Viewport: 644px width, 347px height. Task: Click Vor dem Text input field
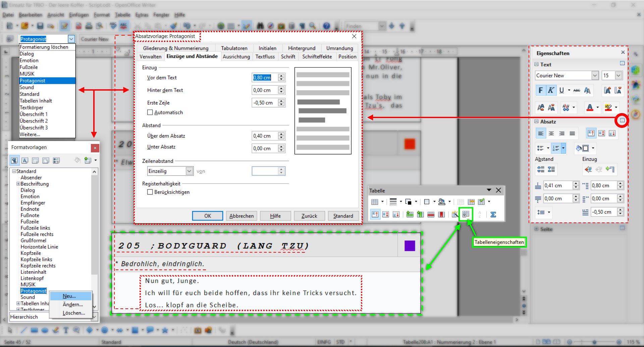pos(264,78)
